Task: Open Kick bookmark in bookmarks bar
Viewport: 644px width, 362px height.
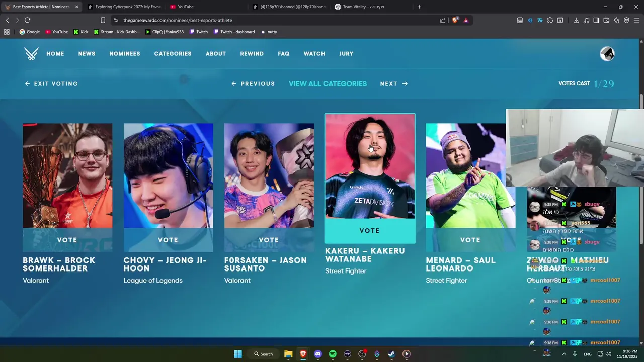Action: [80, 32]
